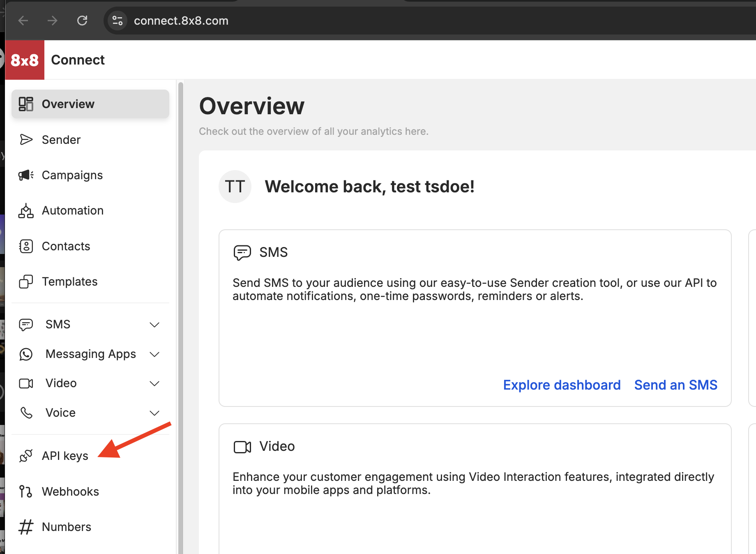Click the Video card title
This screenshot has width=756, height=554.
[x=277, y=446]
